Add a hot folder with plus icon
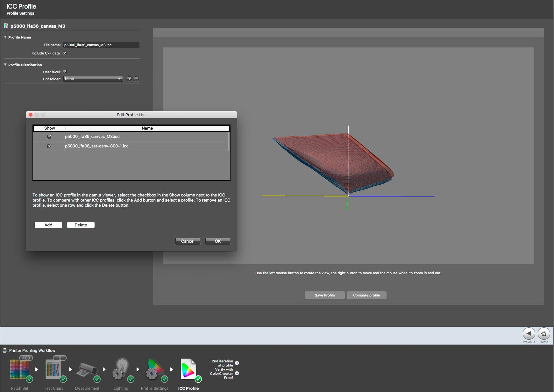Screen dimensions: 554x392 (x=129, y=79)
